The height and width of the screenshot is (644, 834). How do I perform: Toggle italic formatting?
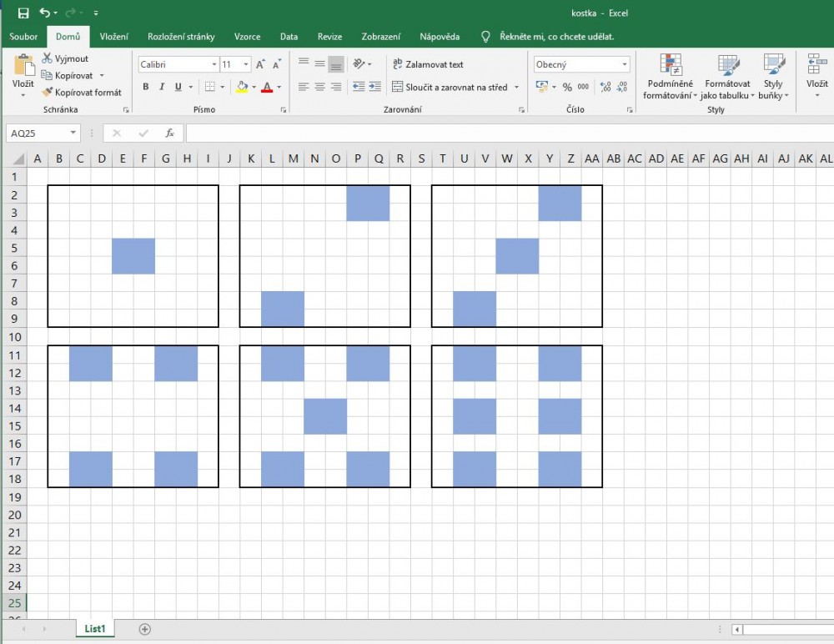pos(161,87)
